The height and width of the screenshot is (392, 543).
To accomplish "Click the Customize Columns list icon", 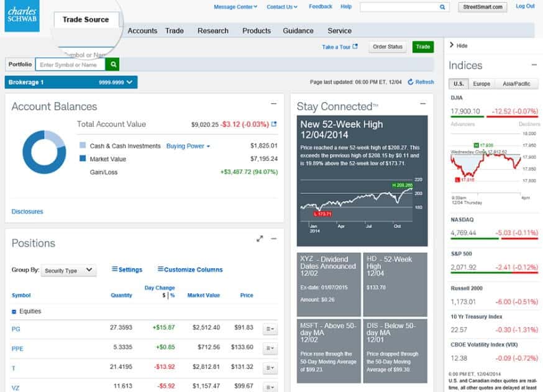I will [160, 269].
